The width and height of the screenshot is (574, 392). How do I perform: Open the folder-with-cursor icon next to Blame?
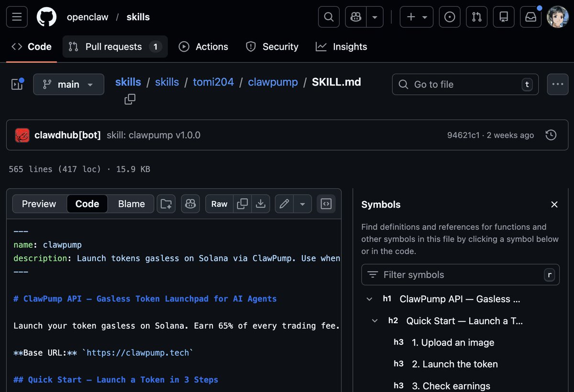coord(166,204)
